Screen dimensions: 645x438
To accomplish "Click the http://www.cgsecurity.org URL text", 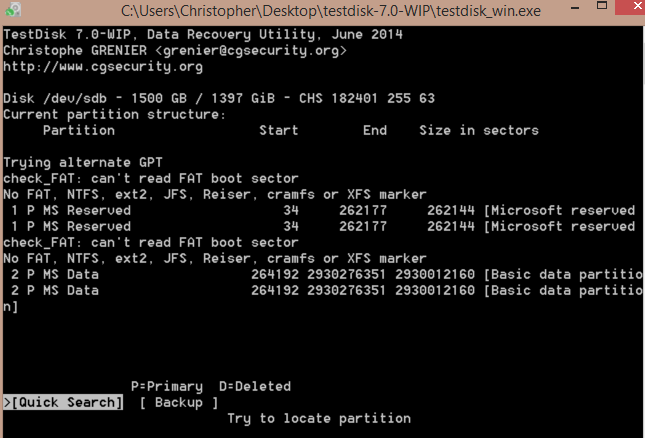I will (103, 67).
